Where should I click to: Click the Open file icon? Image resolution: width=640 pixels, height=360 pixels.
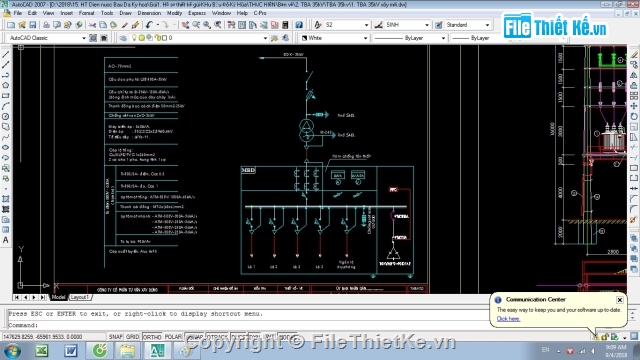pos(22,25)
